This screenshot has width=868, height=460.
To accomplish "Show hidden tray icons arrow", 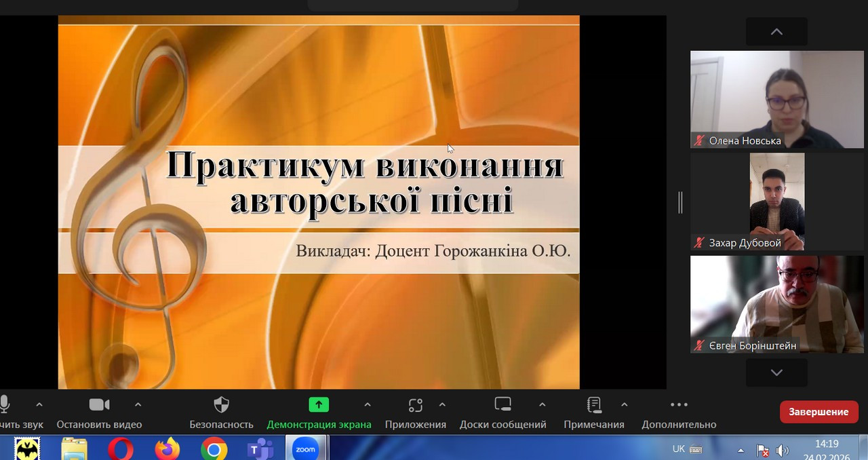I will [x=741, y=450].
